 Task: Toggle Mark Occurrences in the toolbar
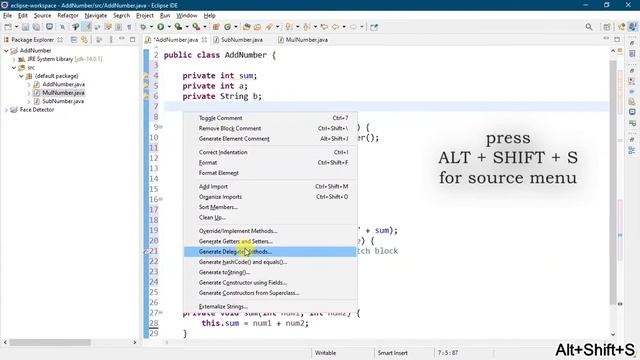87,27
